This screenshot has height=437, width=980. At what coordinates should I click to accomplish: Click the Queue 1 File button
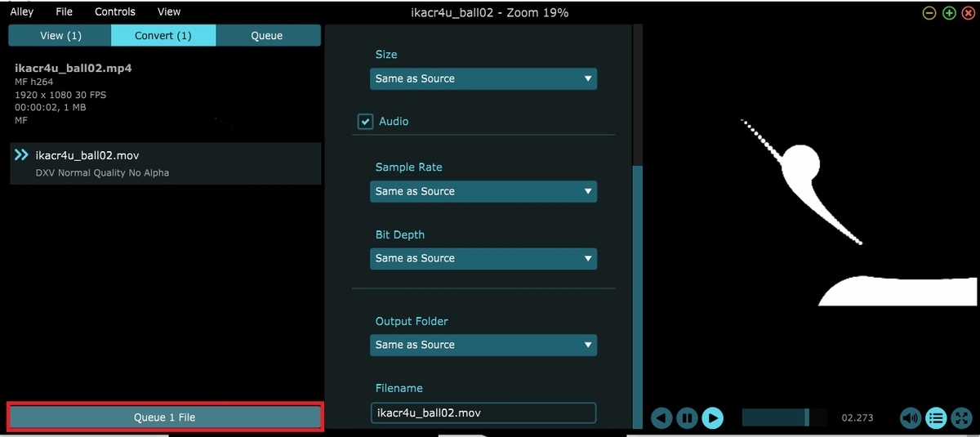click(165, 417)
